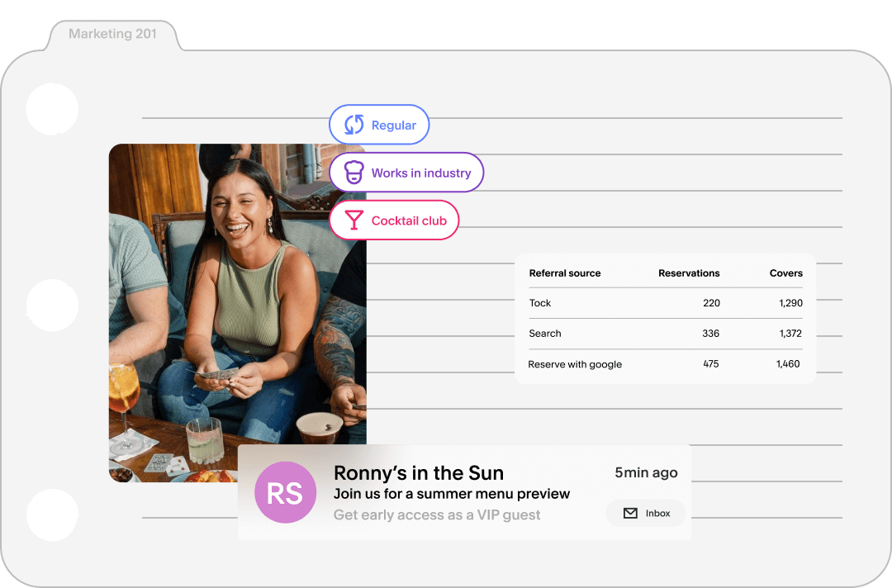Click the circular arrows icon on Regular tag
The width and height of the screenshot is (892, 588).
click(354, 125)
